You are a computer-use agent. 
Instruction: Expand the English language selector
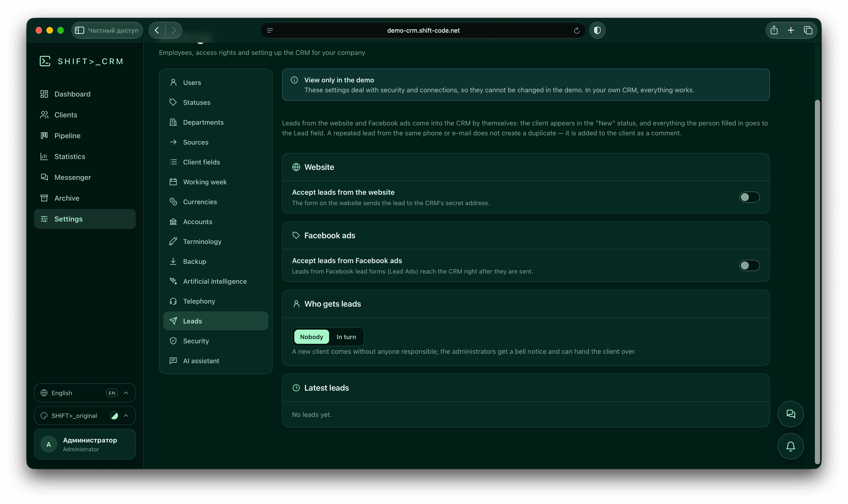pos(85,393)
